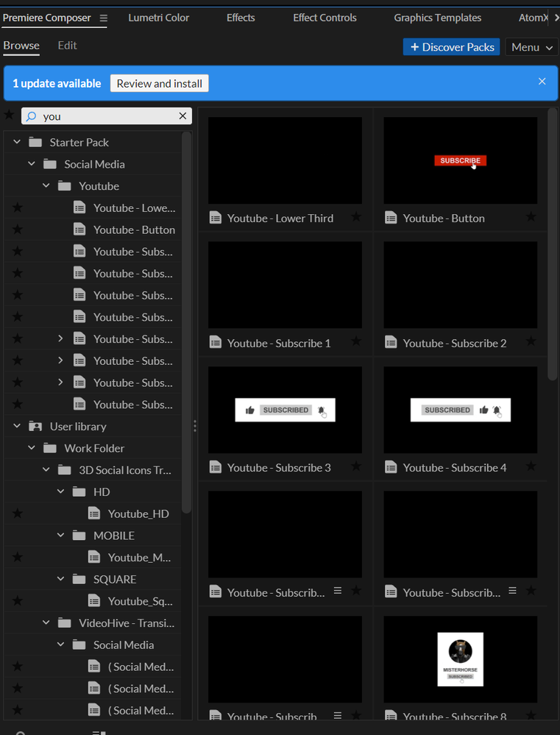Collapse the Work Folder node

tap(32, 447)
